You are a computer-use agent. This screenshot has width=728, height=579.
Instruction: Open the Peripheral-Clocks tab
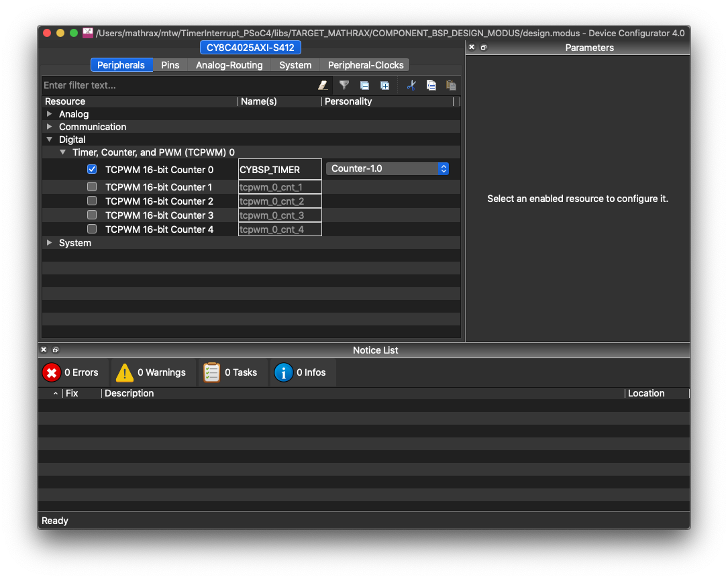(x=366, y=65)
